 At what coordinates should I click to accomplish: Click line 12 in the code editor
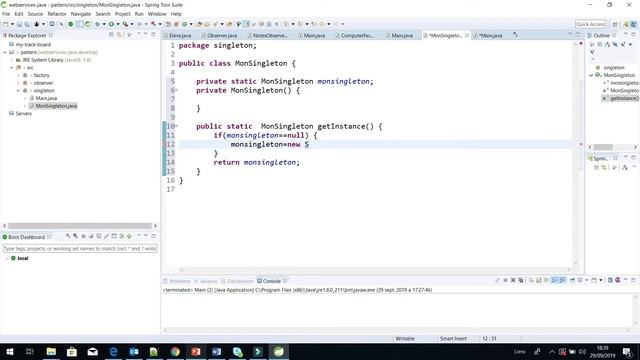[374, 144]
